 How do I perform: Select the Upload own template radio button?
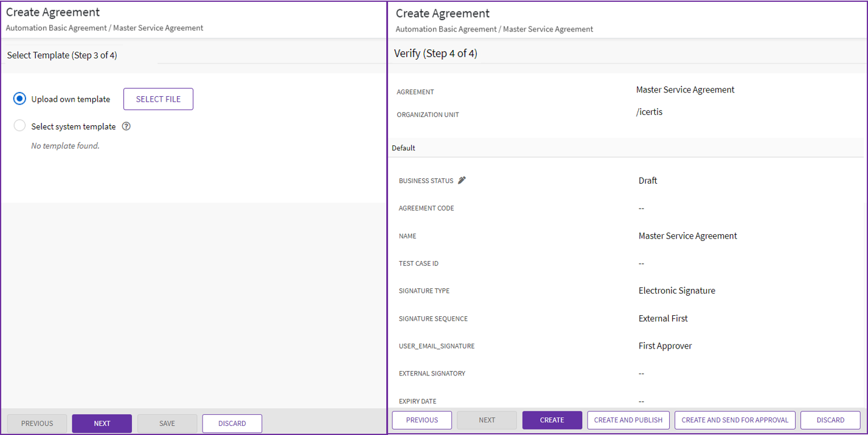point(20,99)
